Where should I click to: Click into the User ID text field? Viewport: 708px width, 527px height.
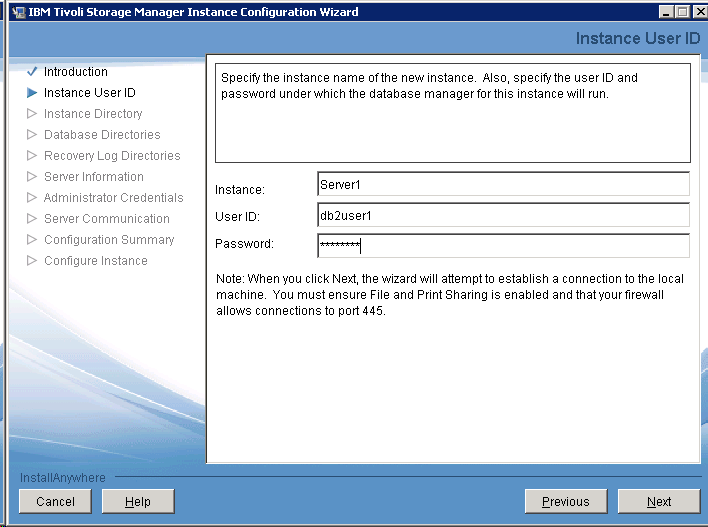(x=502, y=215)
